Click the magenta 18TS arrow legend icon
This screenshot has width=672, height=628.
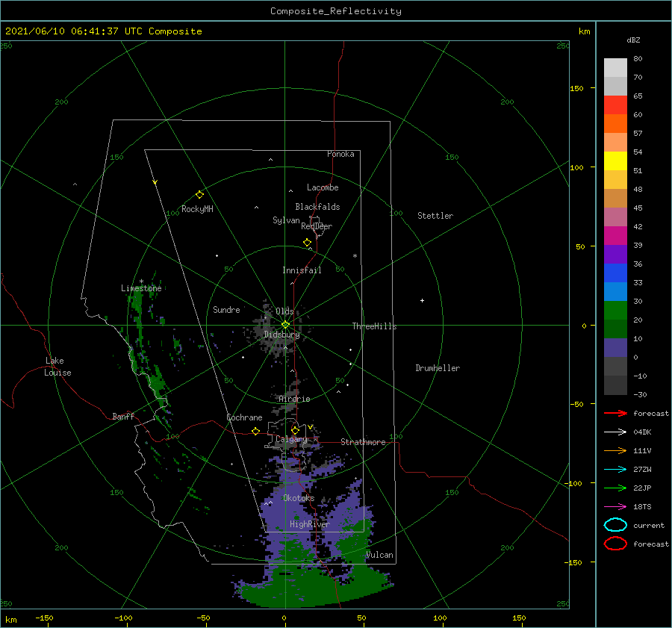tap(615, 507)
